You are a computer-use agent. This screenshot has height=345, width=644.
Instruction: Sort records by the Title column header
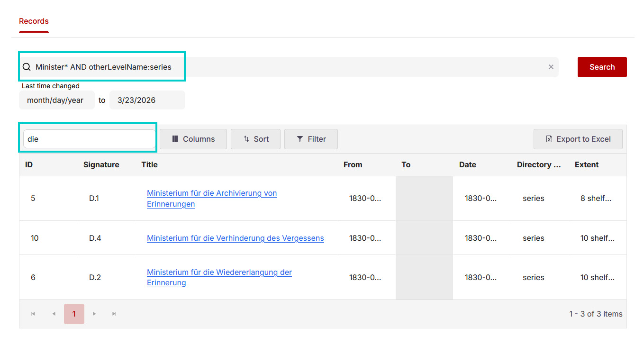[149, 164]
